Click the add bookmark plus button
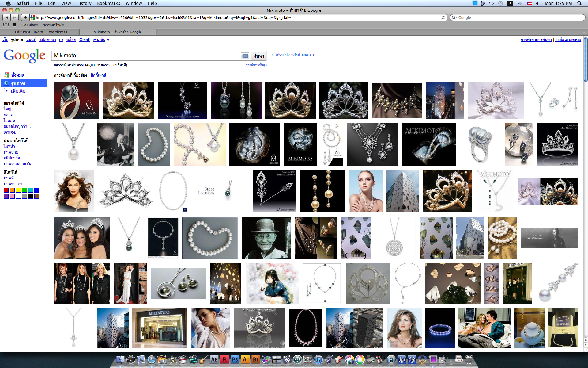The width and height of the screenshot is (588, 368). [x=25, y=17]
